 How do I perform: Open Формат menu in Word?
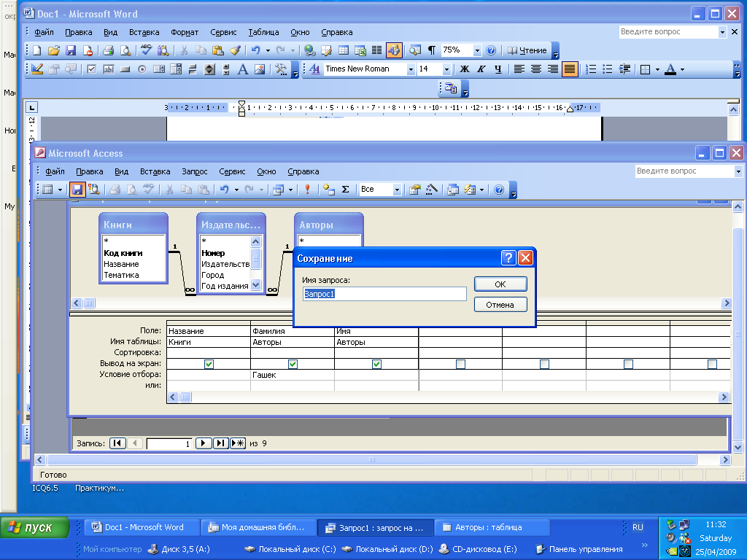(185, 32)
